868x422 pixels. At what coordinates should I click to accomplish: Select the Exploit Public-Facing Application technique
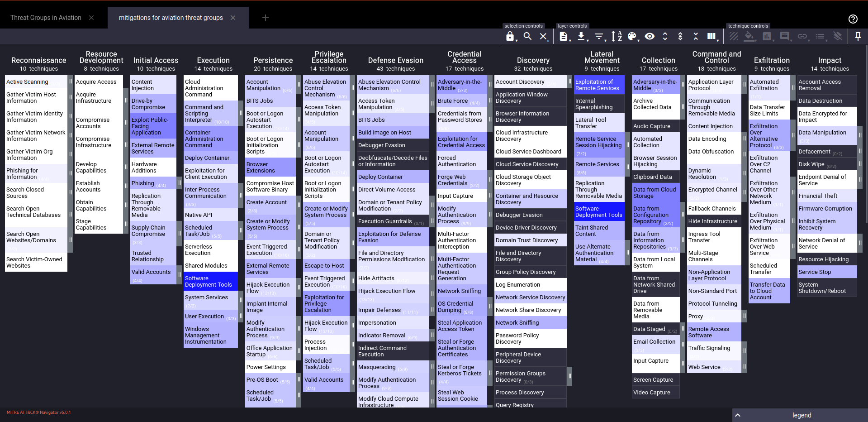152,126
